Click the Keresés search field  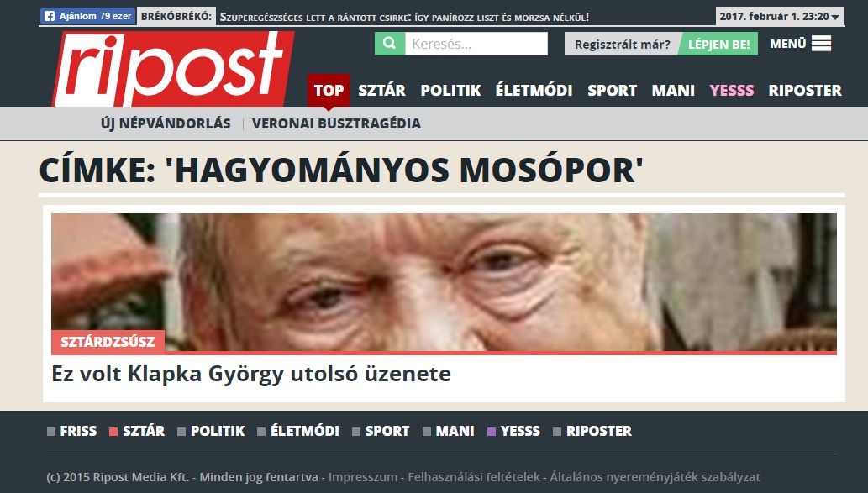tap(476, 44)
